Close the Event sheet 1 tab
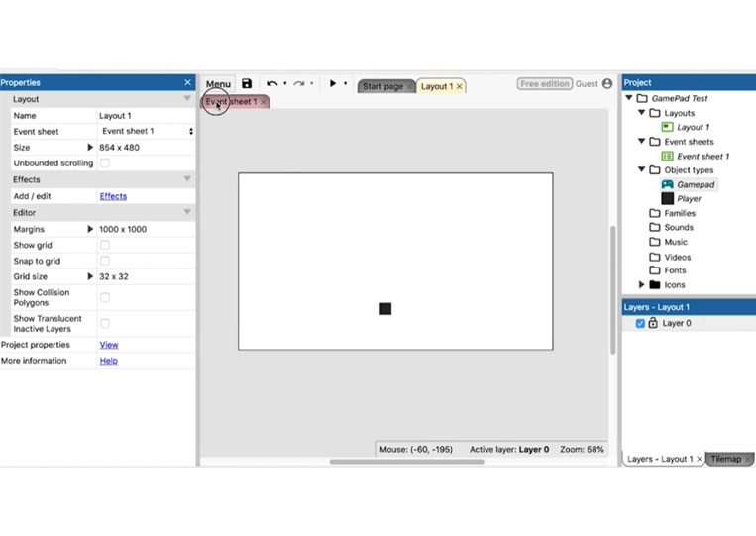Screen dimensions: 756x536 pos(263,102)
